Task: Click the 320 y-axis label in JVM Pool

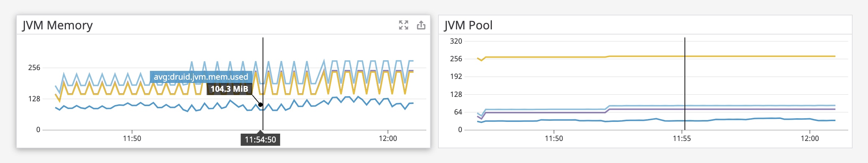Action: coord(456,41)
